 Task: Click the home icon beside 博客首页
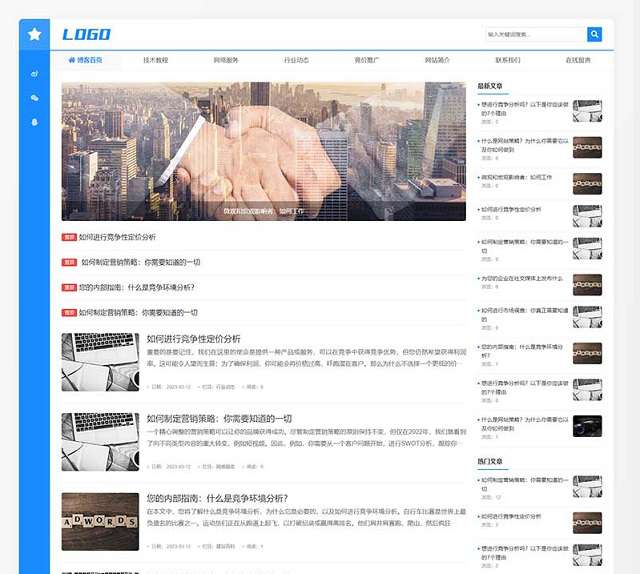pos(72,60)
